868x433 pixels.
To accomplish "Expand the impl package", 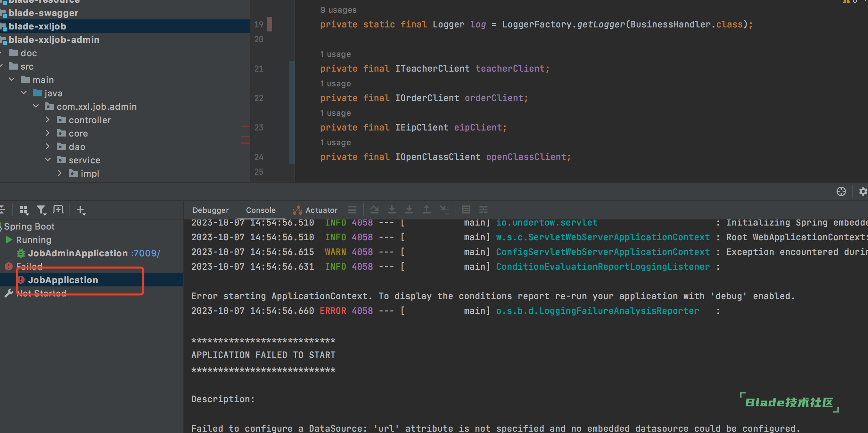I will click(60, 173).
